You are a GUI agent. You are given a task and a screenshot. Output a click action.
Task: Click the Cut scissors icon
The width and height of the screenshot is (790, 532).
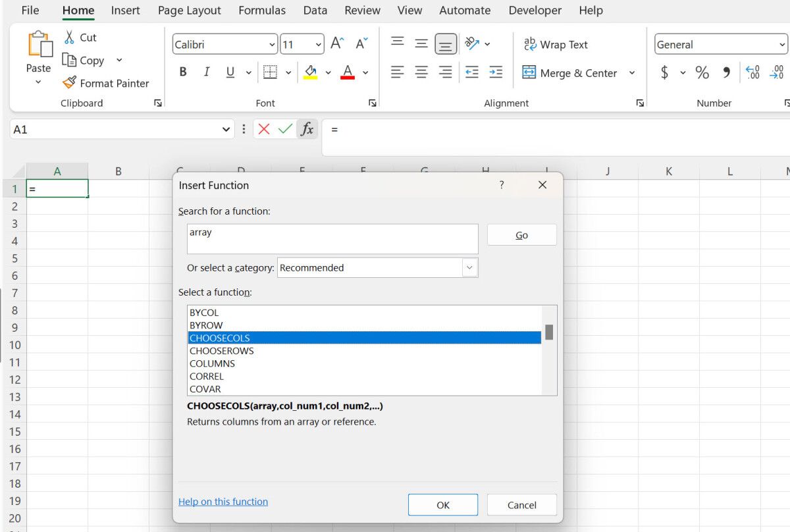[69, 38]
